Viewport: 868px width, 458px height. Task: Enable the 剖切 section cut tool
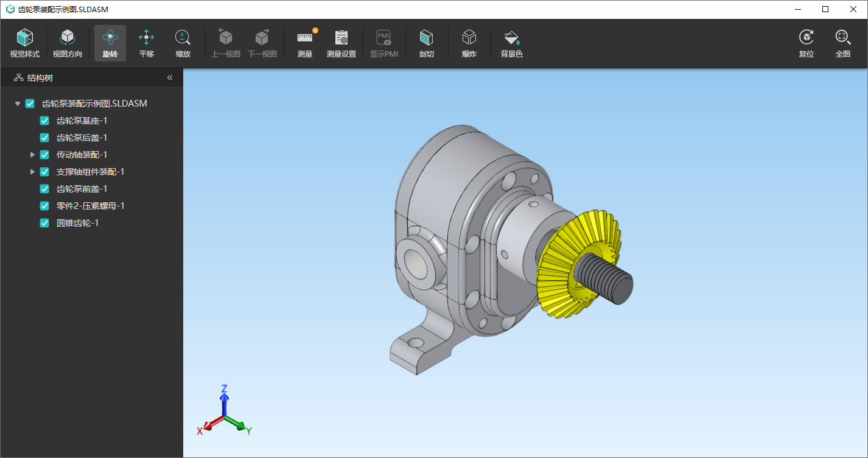426,43
